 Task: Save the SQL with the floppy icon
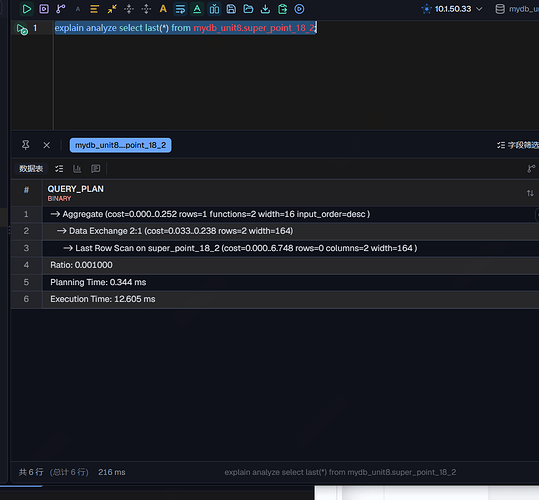tap(231, 9)
